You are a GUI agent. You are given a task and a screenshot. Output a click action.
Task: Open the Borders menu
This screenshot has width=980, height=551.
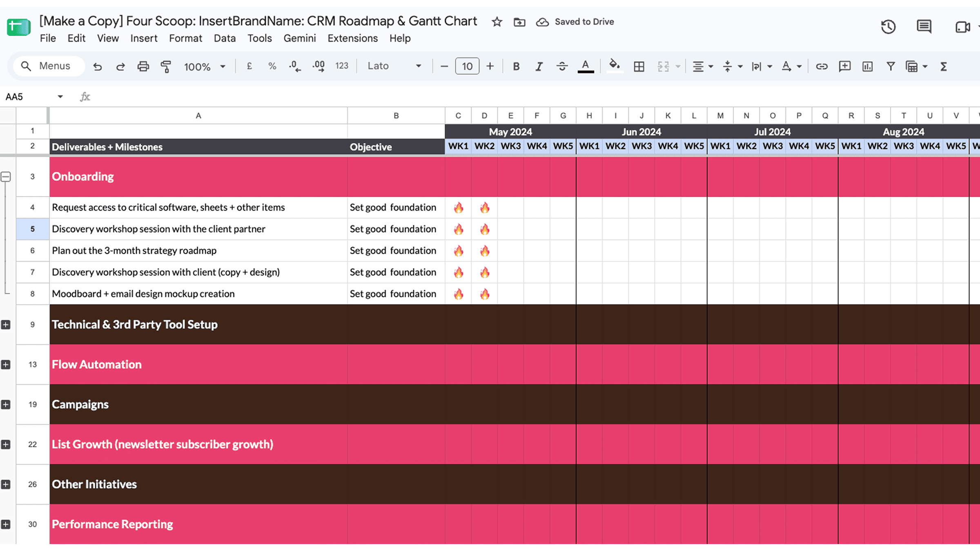[x=639, y=66]
